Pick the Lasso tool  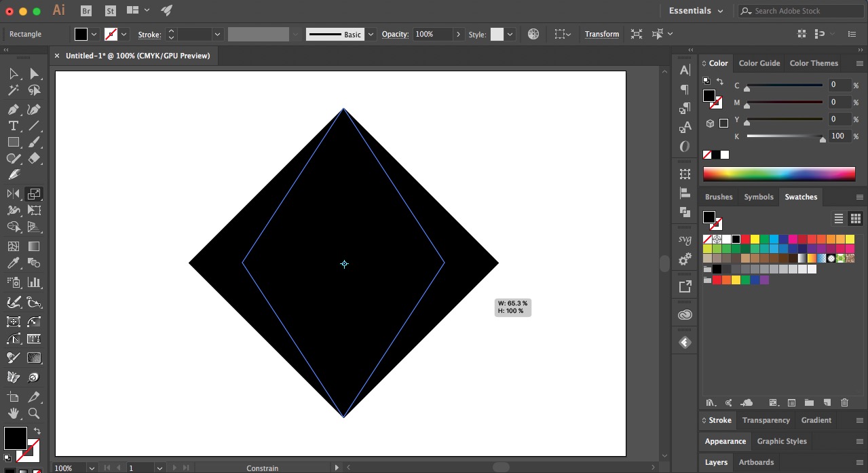coord(34,90)
